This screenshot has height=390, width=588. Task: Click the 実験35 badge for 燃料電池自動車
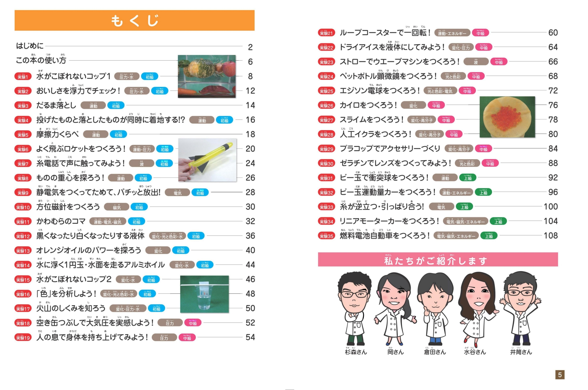coord(326,236)
